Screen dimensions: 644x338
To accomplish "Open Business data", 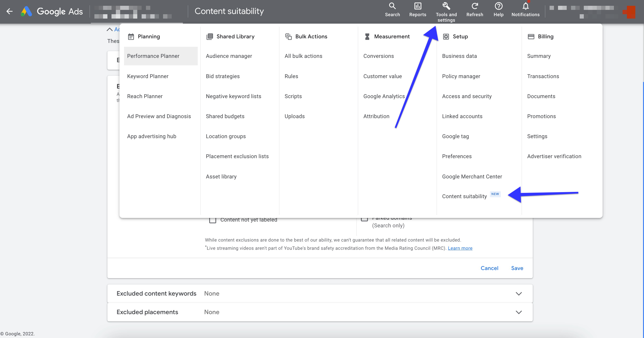I will (x=459, y=56).
